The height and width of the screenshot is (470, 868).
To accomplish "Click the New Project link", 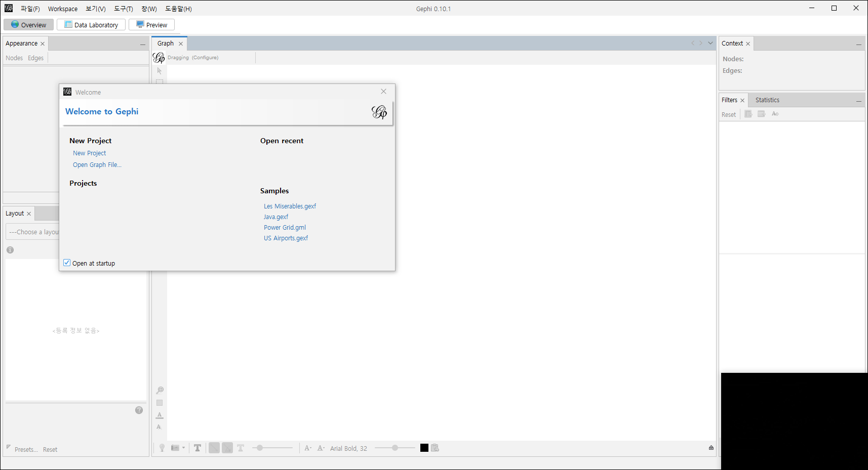I will [x=89, y=153].
